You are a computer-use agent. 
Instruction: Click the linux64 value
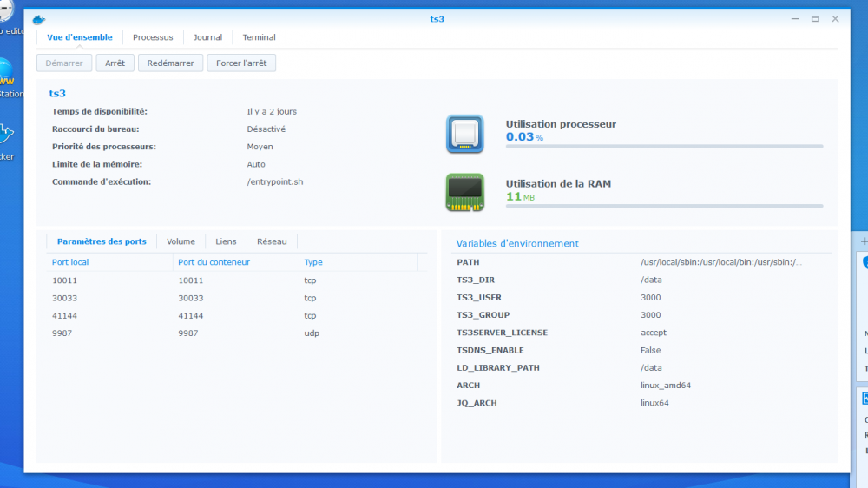pyautogui.click(x=654, y=403)
